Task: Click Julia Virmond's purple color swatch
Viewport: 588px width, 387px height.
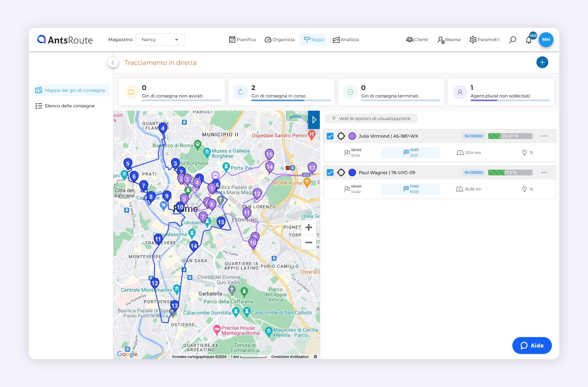Action: coord(352,136)
